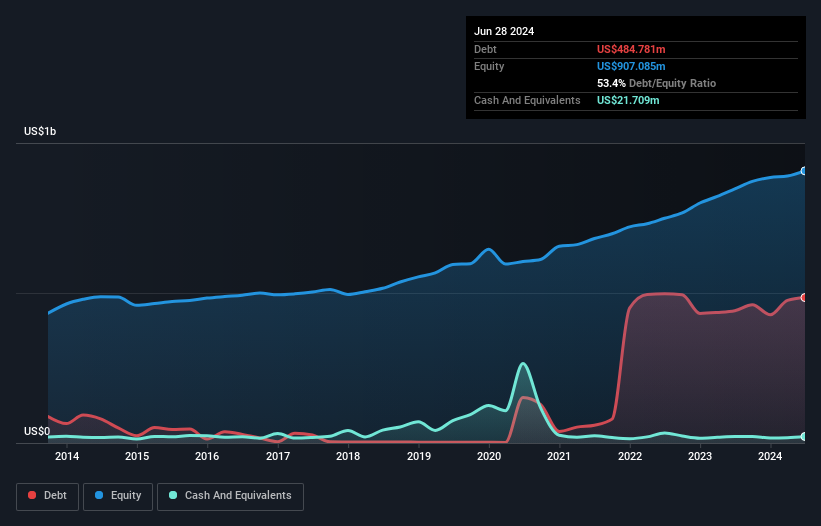Image resolution: width=821 pixels, height=526 pixels.
Task: Select the 2016 x-axis label
Action: click(207, 456)
